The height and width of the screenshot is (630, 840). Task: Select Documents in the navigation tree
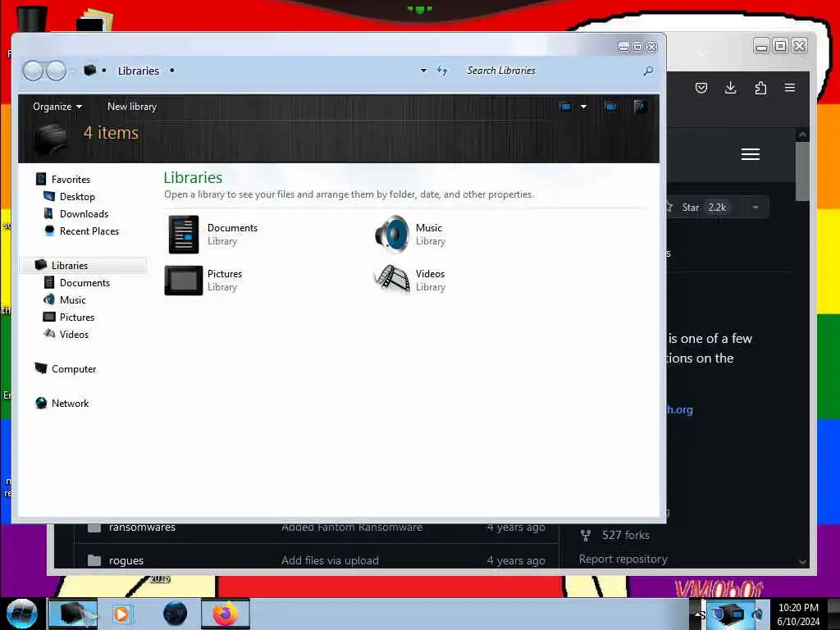84,283
